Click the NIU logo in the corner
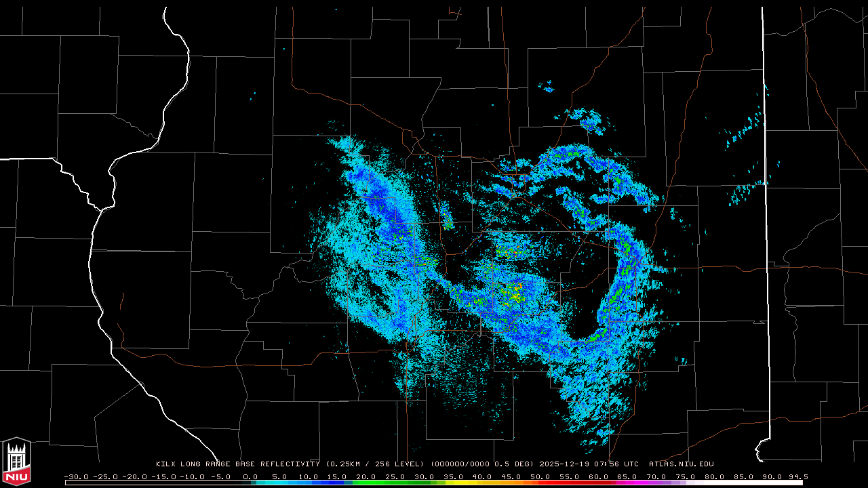The height and width of the screenshot is (488, 868). pos(16,462)
